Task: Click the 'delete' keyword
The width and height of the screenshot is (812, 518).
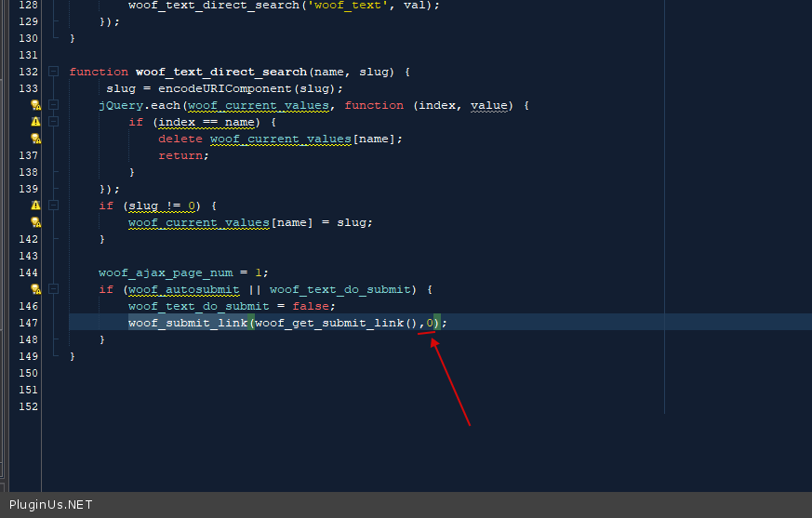Action: tap(180, 139)
